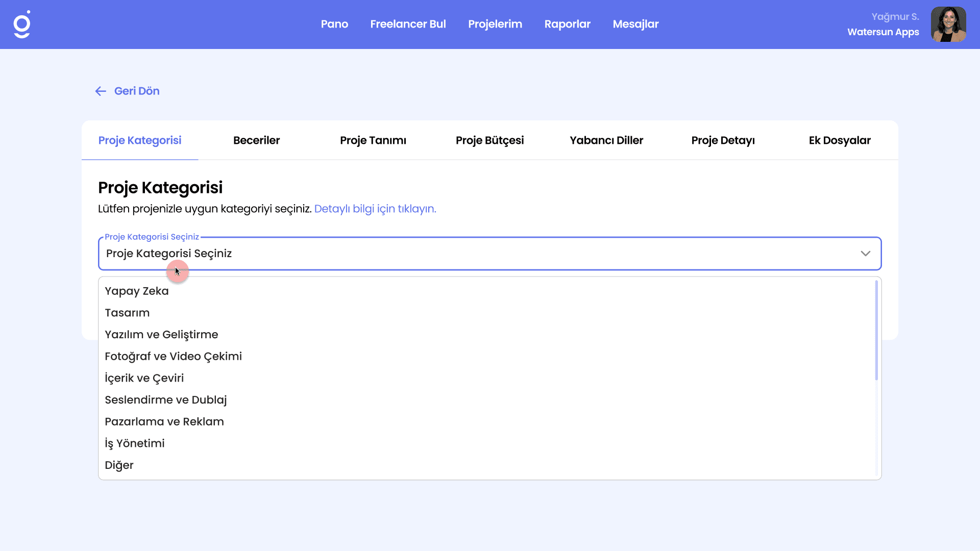Click the Geri Dön link
The height and width of the screenshot is (551, 980).
[x=136, y=91]
